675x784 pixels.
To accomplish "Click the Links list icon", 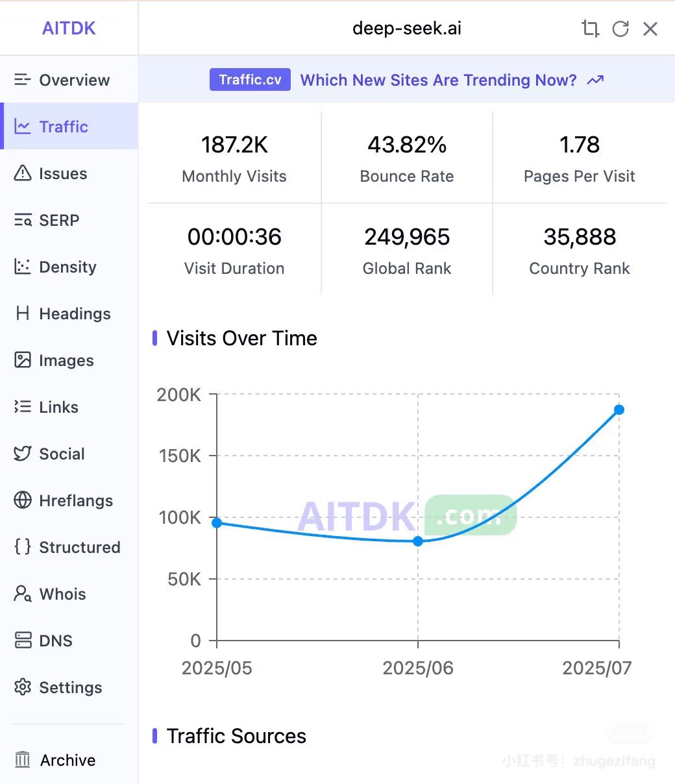I will point(23,407).
